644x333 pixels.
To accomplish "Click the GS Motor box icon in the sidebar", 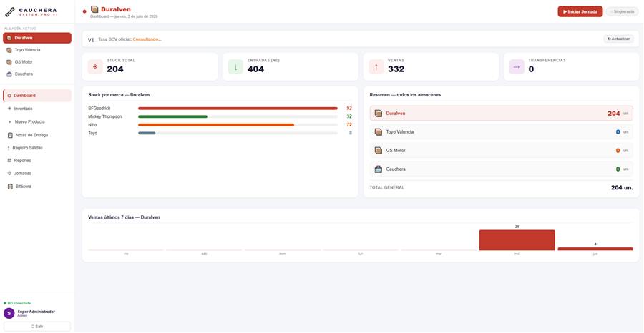I will pos(9,62).
